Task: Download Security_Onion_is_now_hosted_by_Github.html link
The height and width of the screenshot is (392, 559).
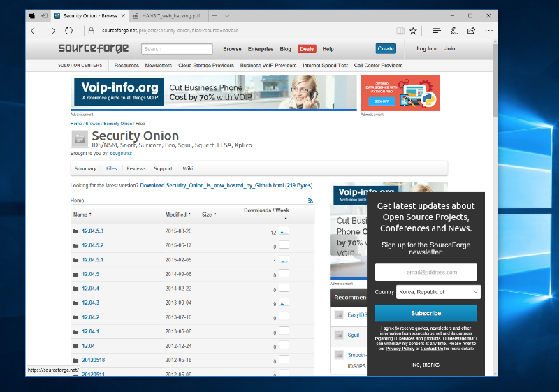Action: (226, 185)
